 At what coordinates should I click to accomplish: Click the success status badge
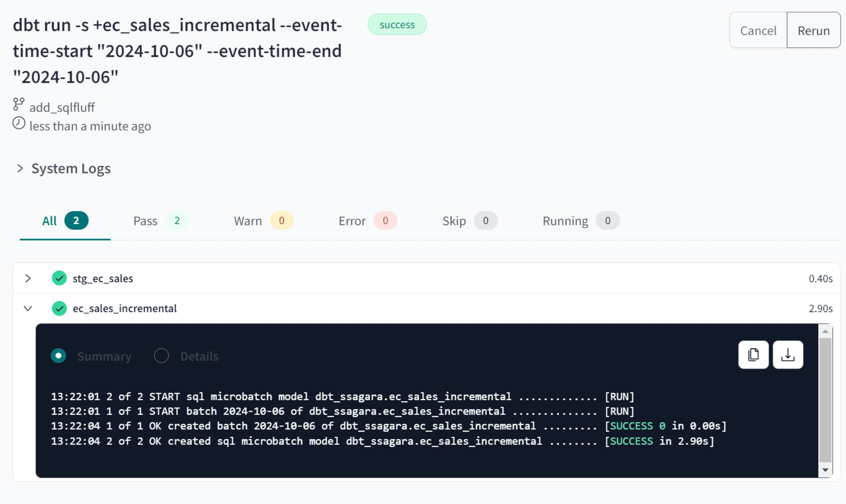click(x=397, y=25)
